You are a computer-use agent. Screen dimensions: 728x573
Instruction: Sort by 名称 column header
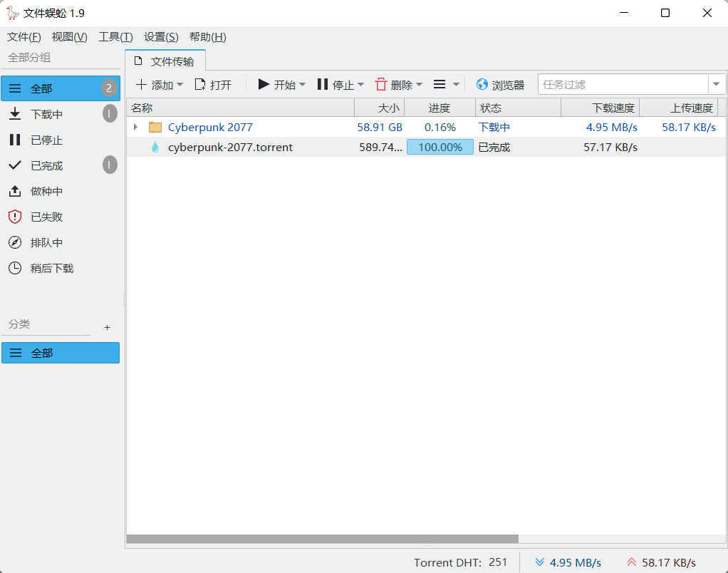click(241, 108)
